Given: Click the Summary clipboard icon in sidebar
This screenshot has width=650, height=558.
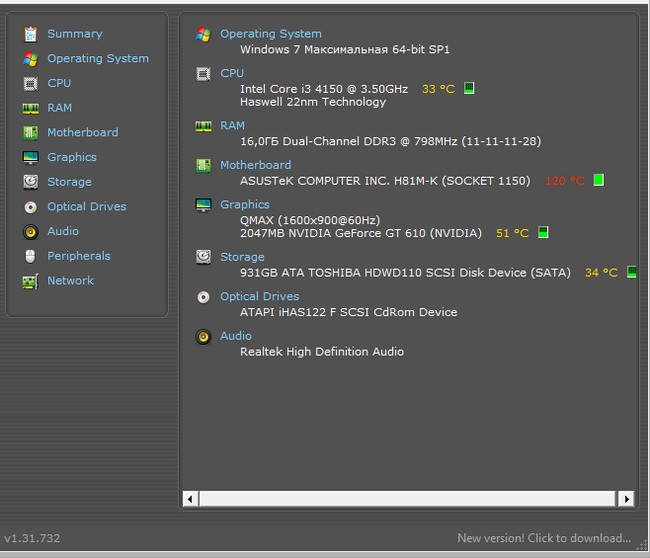Looking at the screenshot, I should click(30, 34).
